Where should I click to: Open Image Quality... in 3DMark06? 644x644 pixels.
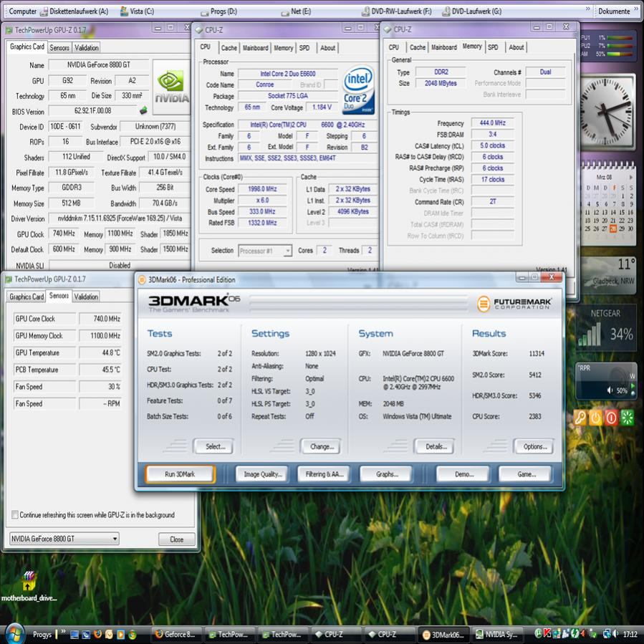tap(263, 474)
